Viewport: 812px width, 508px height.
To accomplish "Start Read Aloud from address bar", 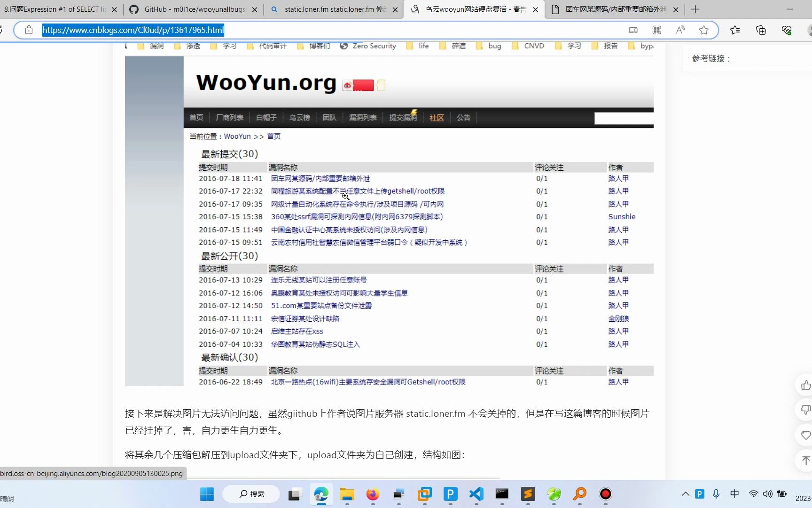I will (680, 30).
